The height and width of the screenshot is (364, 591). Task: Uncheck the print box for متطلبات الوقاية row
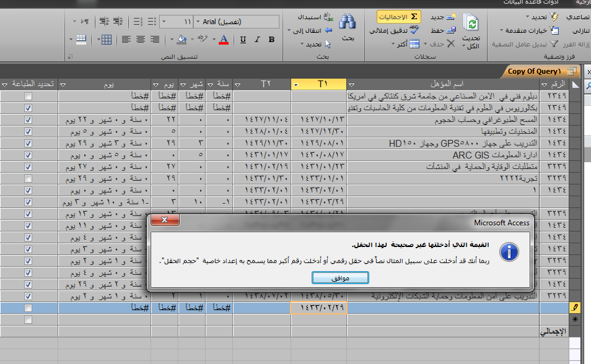pyautogui.click(x=28, y=167)
